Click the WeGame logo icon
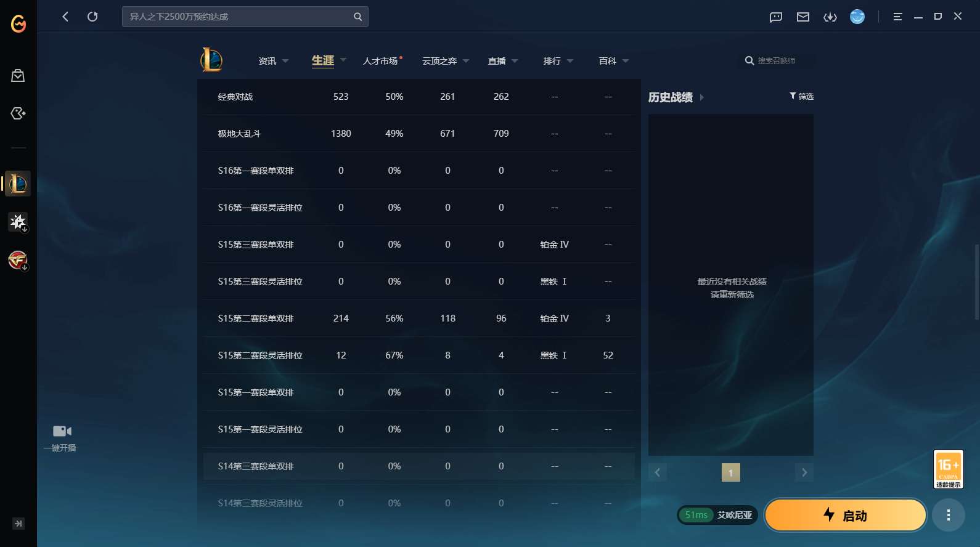This screenshot has height=547, width=980. click(18, 24)
